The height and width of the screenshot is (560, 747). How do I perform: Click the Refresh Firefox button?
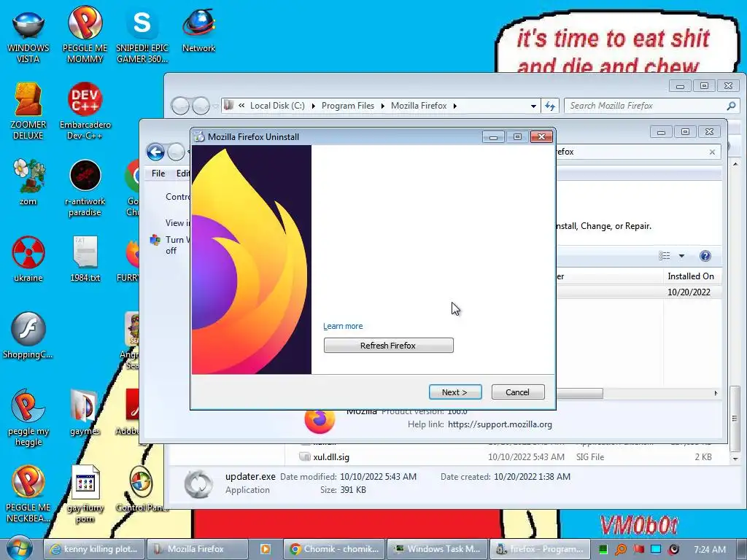388,345
